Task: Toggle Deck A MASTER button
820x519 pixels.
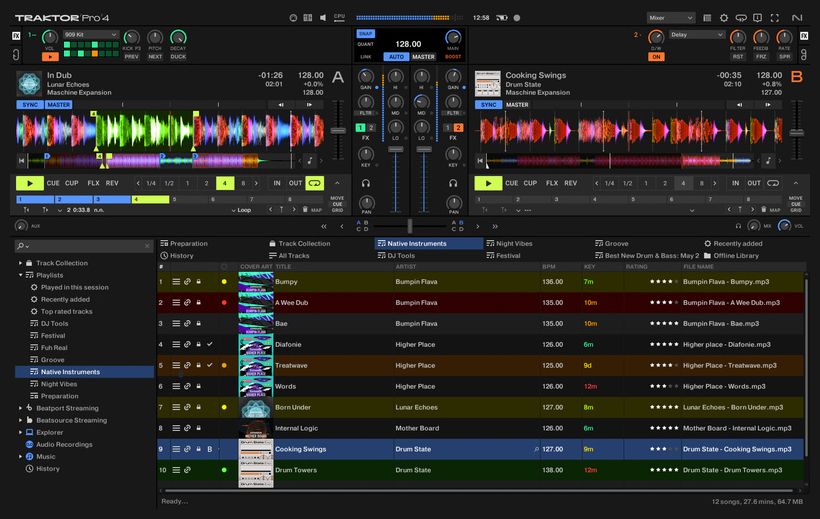Action: 59,105
